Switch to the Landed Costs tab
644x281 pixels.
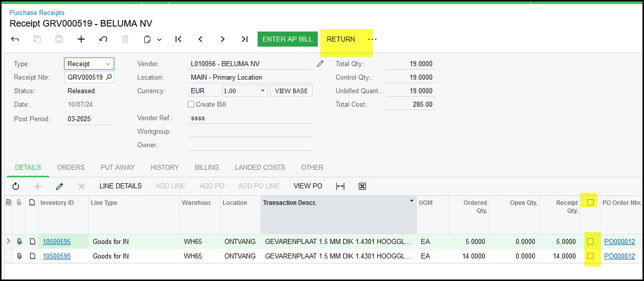click(x=260, y=167)
